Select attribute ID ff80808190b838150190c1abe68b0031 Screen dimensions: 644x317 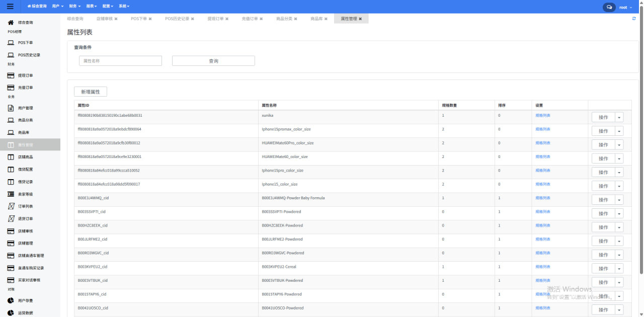[110, 115]
